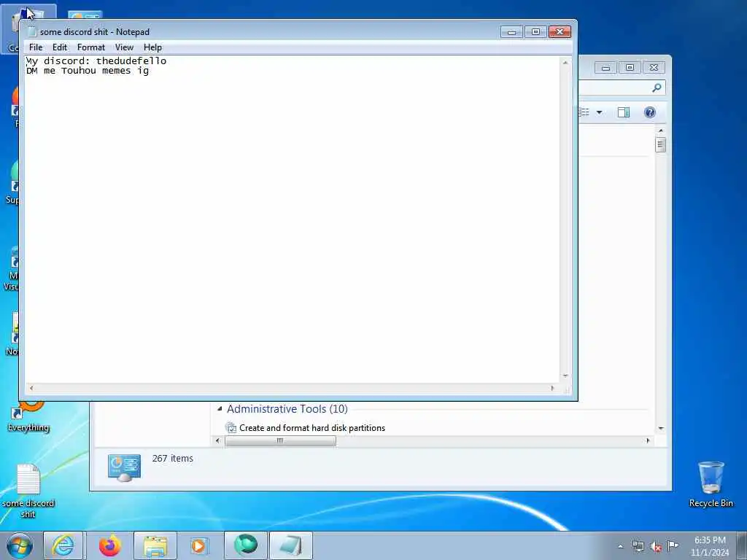Open the Edit menu in Notepad
Screen dimensions: 747x560
coord(60,47)
